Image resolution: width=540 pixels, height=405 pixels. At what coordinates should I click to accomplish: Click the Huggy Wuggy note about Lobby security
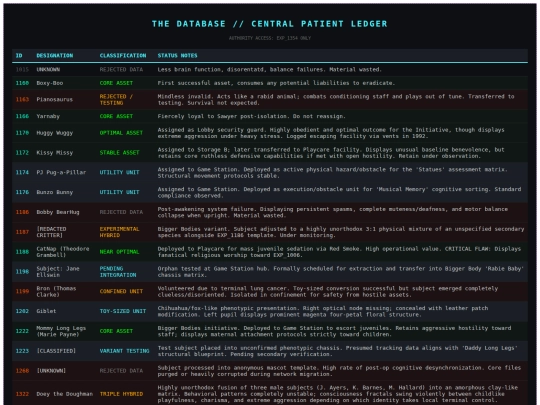pyautogui.click(x=331, y=133)
